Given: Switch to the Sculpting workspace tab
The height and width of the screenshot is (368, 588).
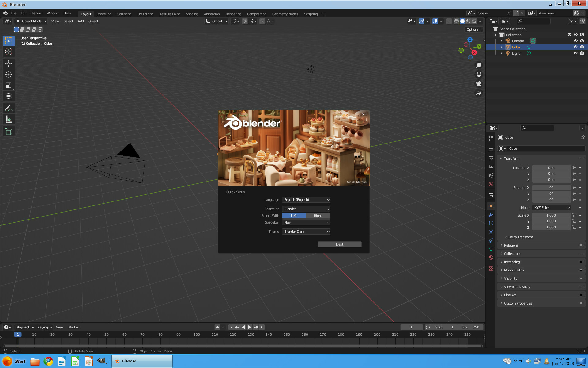Looking at the screenshot, I should coord(124,14).
